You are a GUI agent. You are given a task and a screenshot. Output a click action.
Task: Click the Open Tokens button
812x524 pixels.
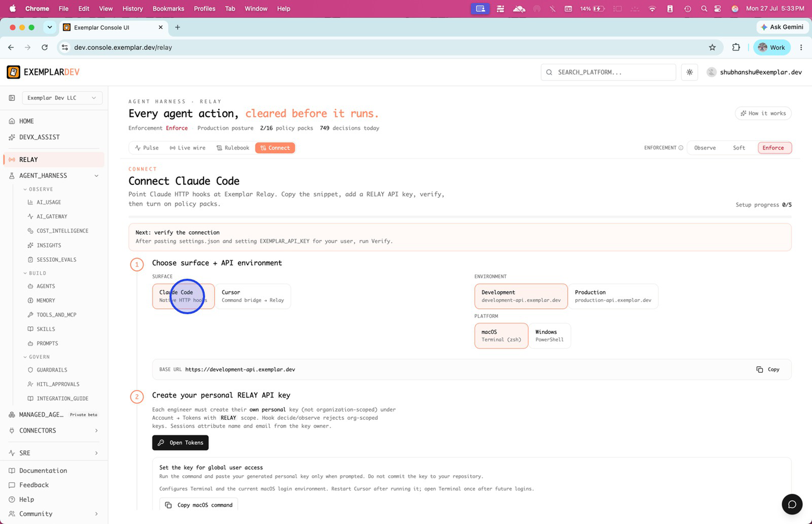180,443
